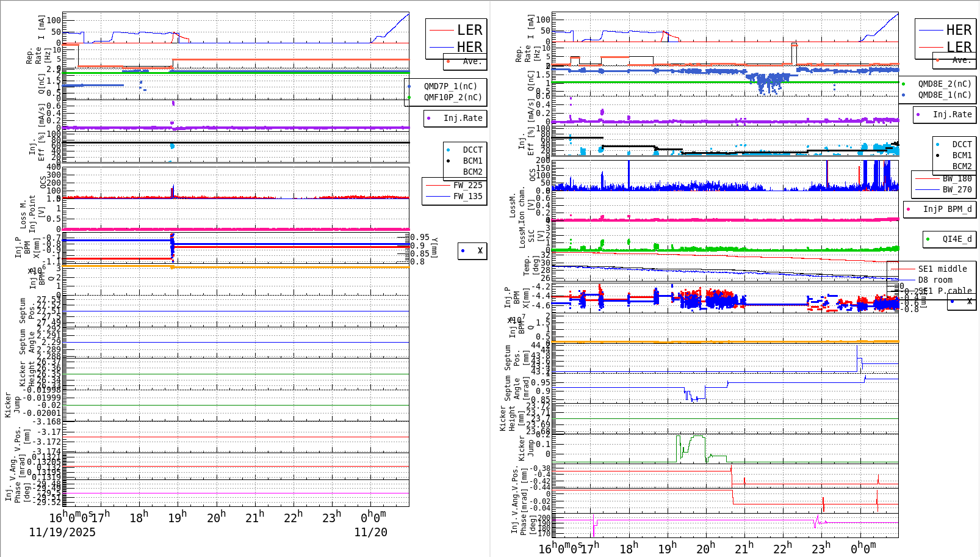
Task: Click the blue QMD8E_1(nC) marker icon
Action: 904,95
